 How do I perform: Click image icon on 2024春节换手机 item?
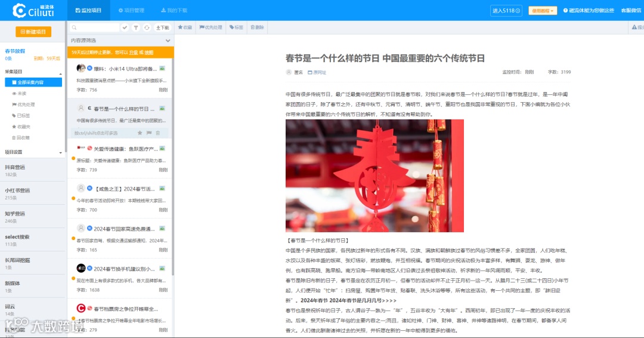click(162, 269)
